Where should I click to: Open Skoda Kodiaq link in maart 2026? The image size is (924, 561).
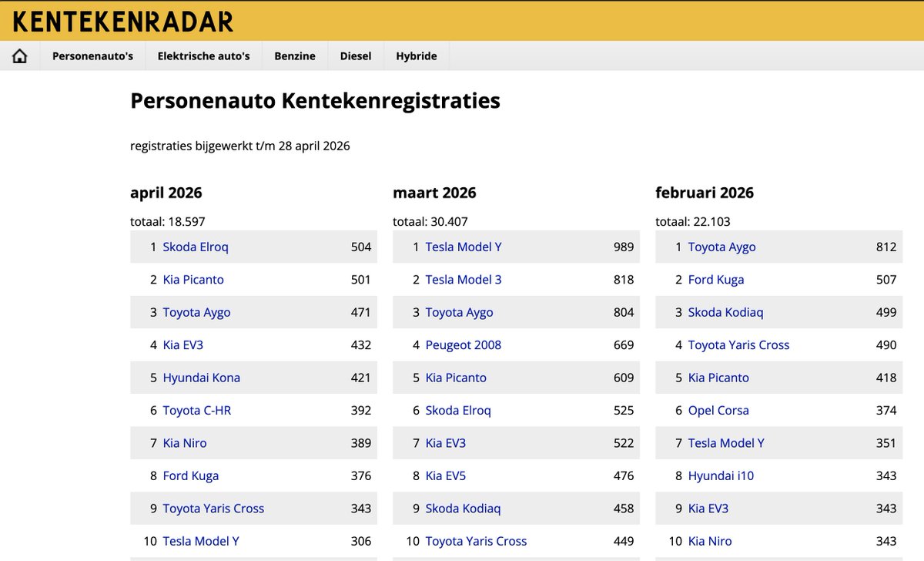(464, 509)
